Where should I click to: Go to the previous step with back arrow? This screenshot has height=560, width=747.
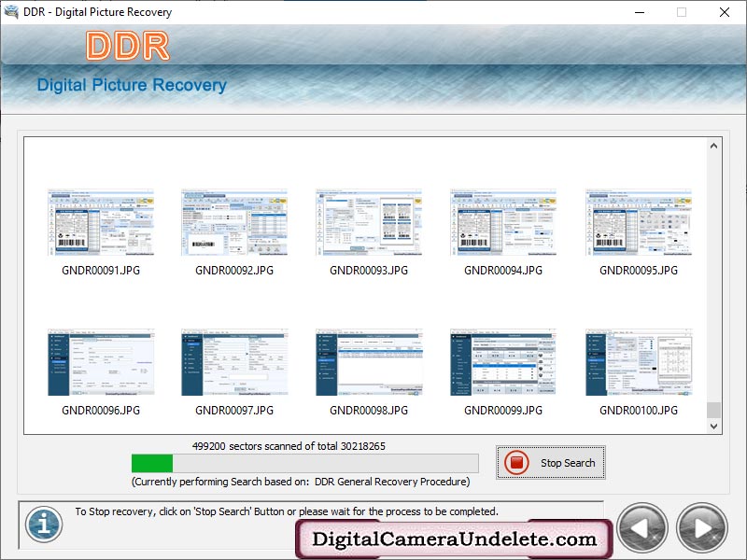pos(641,527)
